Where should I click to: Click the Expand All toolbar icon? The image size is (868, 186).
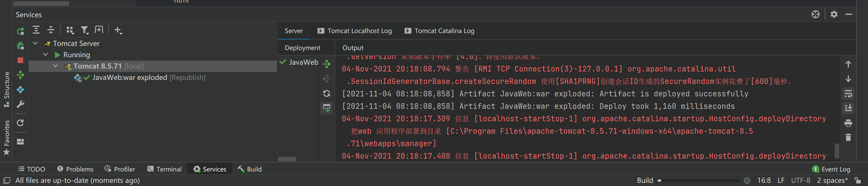click(x=36, y=30)
